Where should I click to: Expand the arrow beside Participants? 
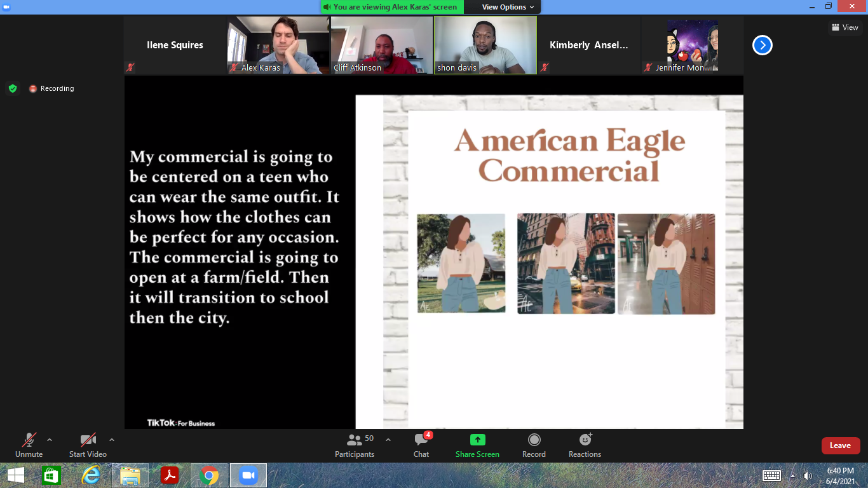point(388,440)
